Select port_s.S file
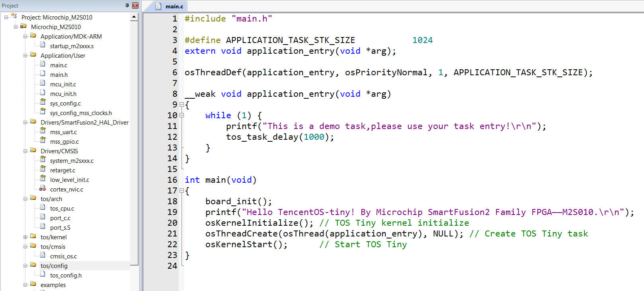The width and height of the screenshot is (644, 291). point(60,228)
